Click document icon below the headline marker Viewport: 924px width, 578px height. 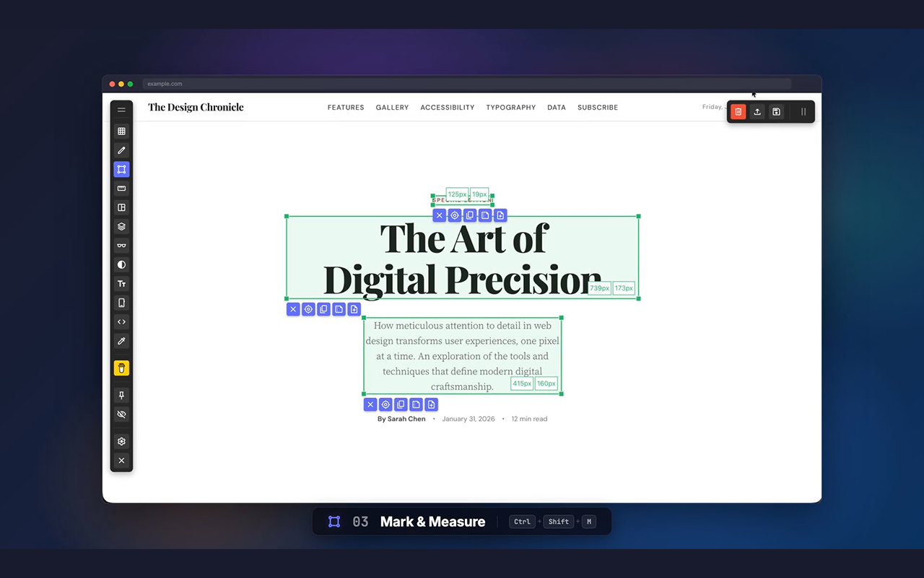pos(339,309)
